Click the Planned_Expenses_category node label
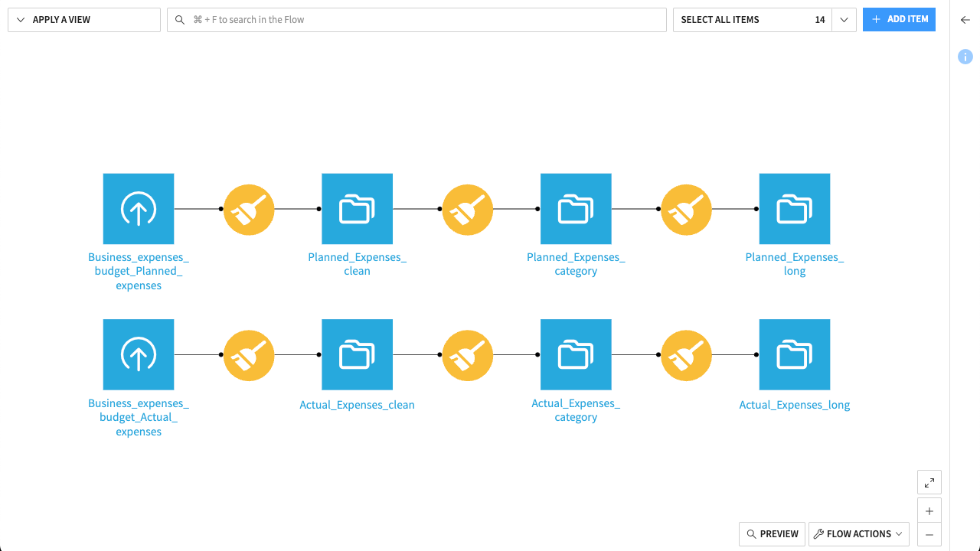The height and width of the screenshot is (551, 980). pyautogui.click(x=576, y=264)
